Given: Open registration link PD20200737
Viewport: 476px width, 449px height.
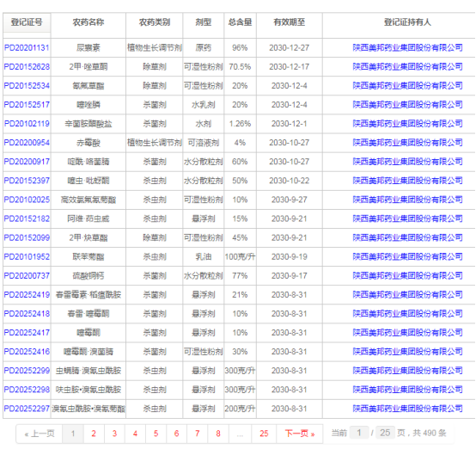Looking at the screenshot, I should 27,276.
